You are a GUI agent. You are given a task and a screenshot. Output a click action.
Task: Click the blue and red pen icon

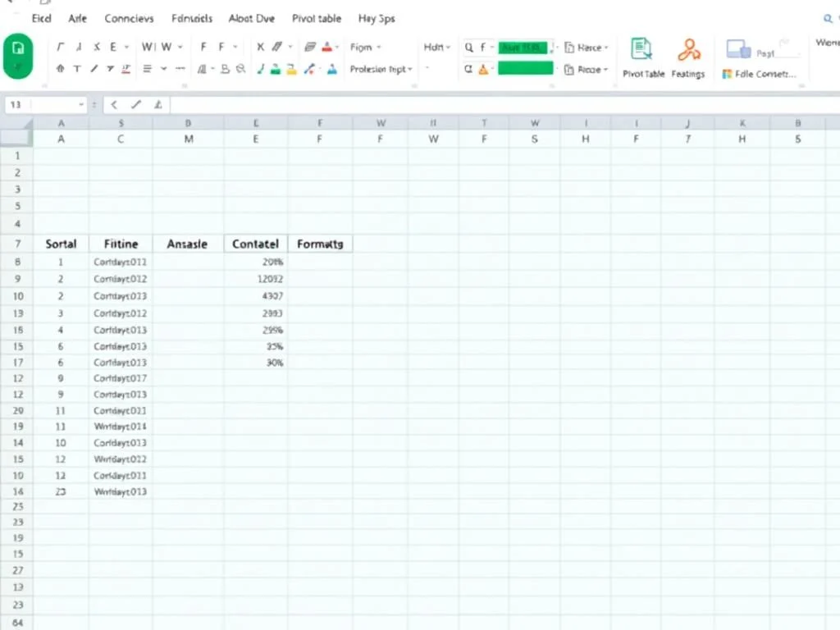[309, 69]
